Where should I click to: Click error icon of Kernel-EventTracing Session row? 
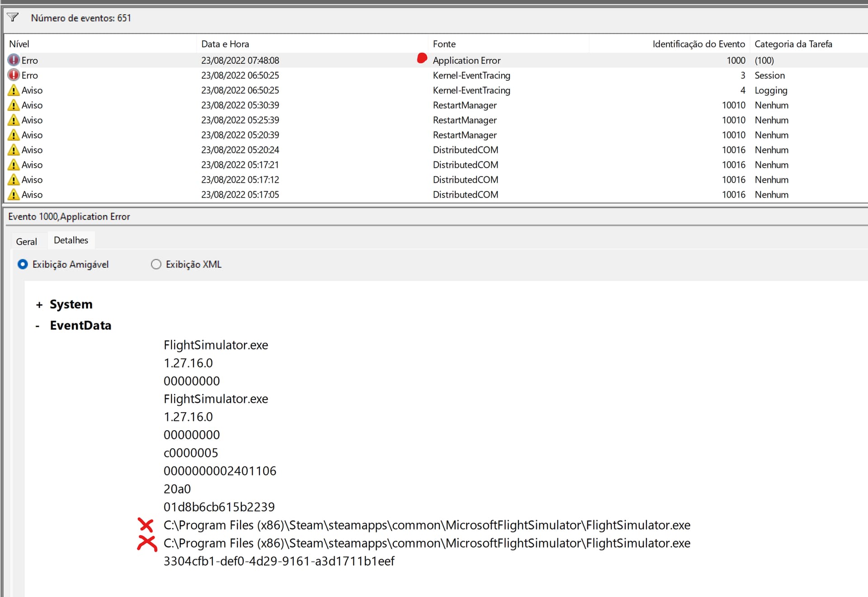point(14,75)
